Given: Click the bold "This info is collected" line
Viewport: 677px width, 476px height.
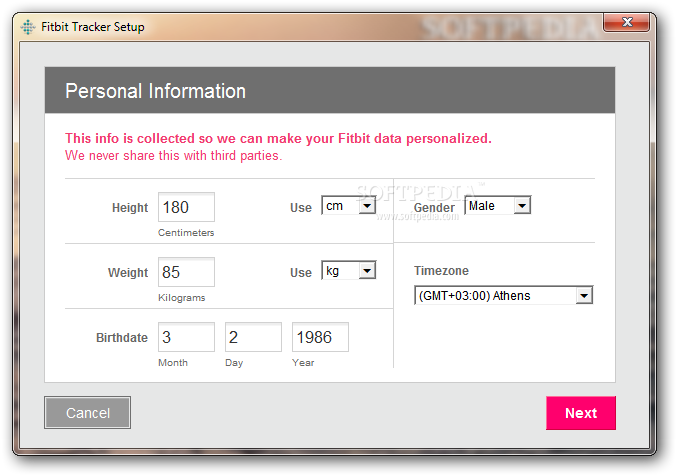Looking at the screenshot, I should pos(278,138).
